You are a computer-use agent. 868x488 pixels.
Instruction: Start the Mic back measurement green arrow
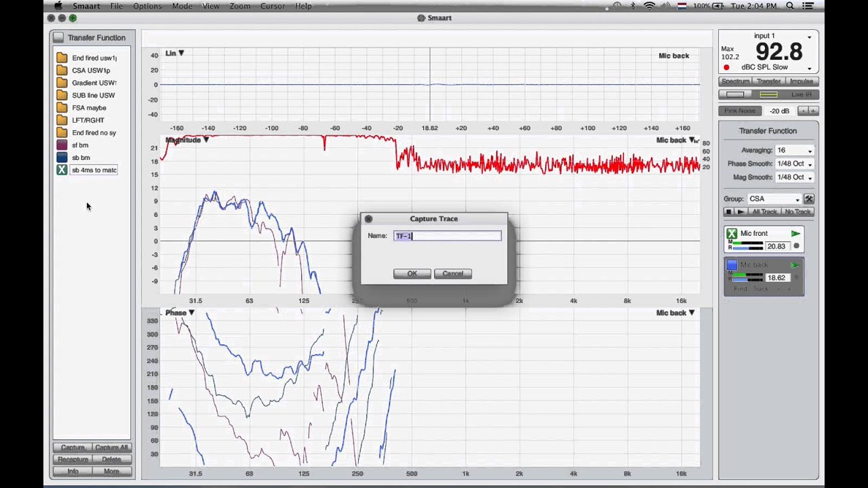point(795,265)
